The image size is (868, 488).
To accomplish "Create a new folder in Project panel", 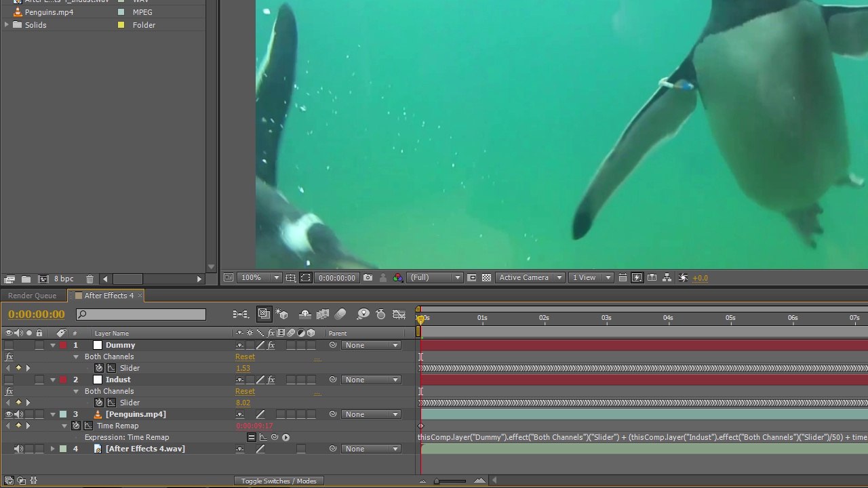I will click(x=26, y=279).
